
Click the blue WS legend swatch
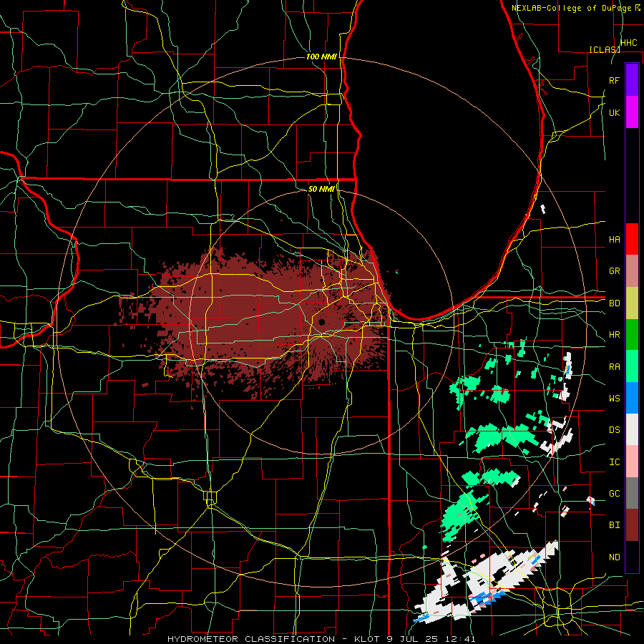coord(632,398)
